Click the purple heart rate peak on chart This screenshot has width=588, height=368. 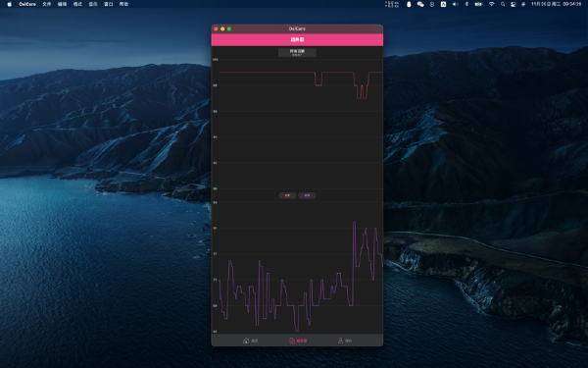(354, 223)
